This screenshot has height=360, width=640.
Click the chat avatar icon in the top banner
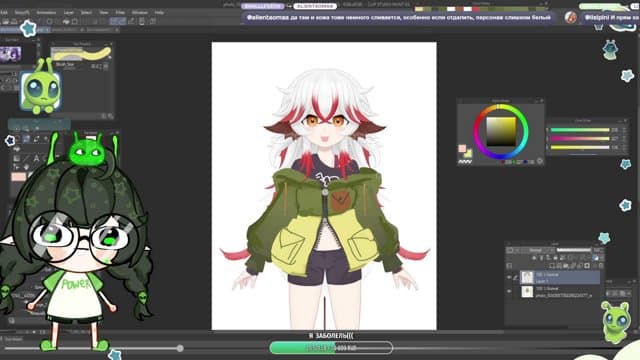point(571,17)
